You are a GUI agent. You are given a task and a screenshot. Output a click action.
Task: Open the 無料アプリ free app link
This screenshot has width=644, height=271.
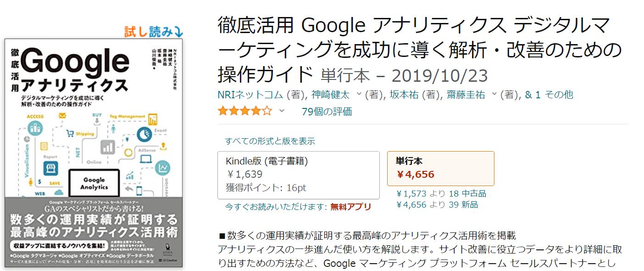pyautogui.click(x=350, y=207)
